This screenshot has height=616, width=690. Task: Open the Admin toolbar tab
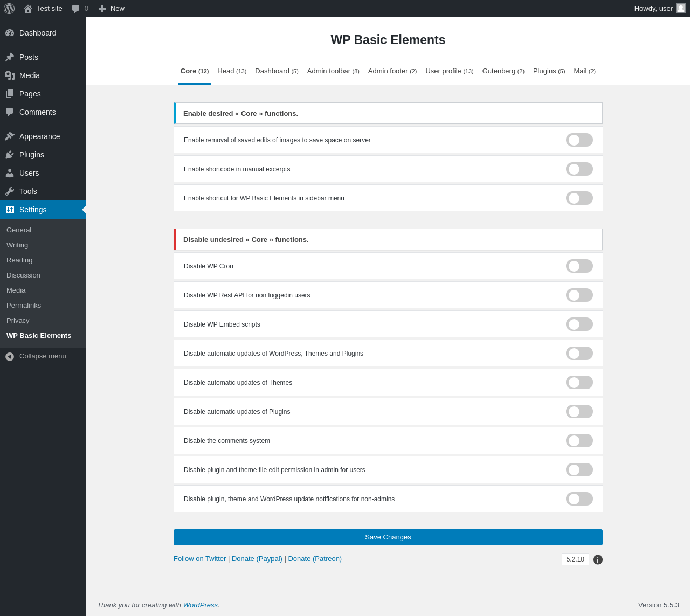333,71
